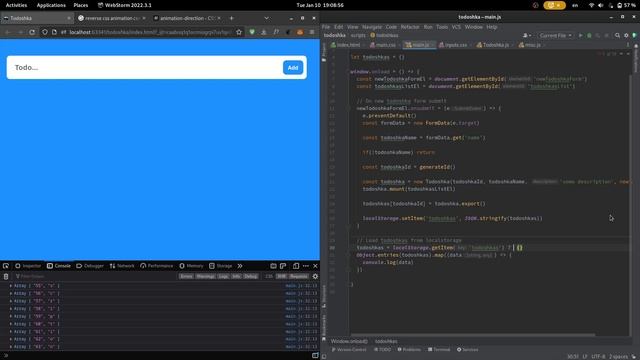640x360 pixels.
Task: Run the current file with play icon
Action: [x=580, y=36]
